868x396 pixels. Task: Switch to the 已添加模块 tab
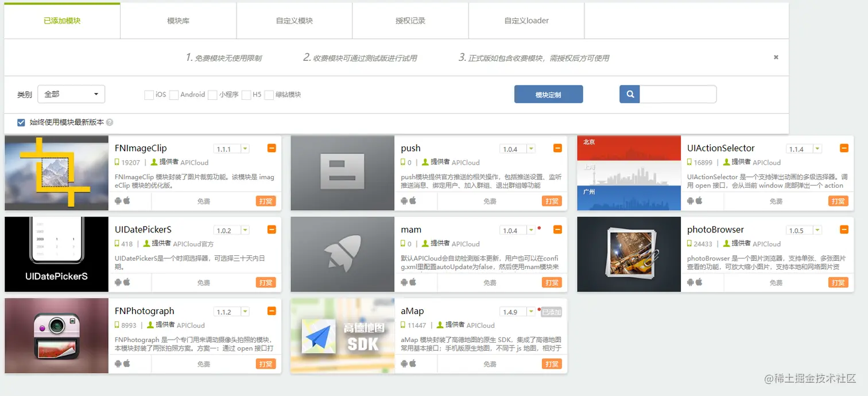pyautogui.click(x=62, y=21)
